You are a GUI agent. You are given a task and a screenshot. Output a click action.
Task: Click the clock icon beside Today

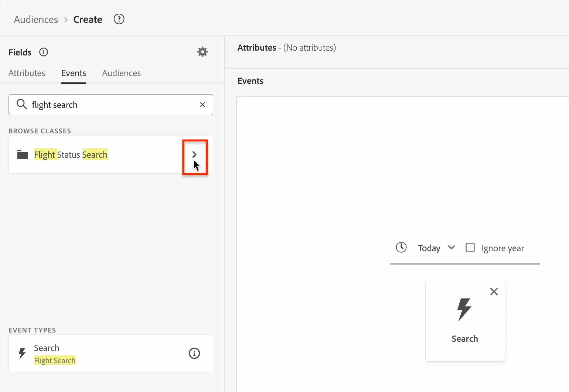(401, 247)
